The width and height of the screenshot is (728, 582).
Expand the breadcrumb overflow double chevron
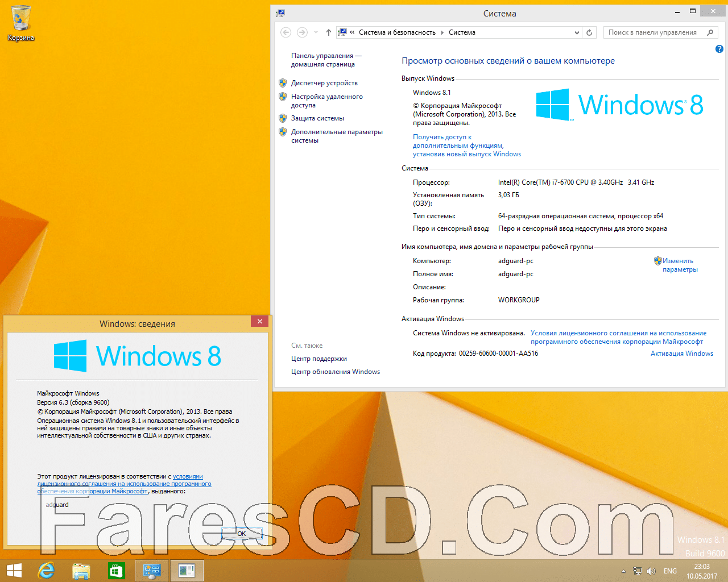point(352,32)
